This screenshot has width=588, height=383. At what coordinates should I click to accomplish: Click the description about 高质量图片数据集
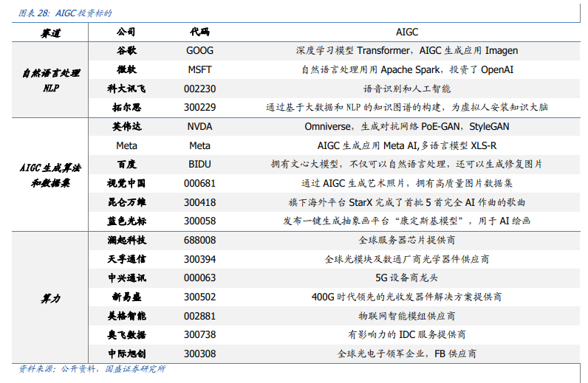pos(407,183)
